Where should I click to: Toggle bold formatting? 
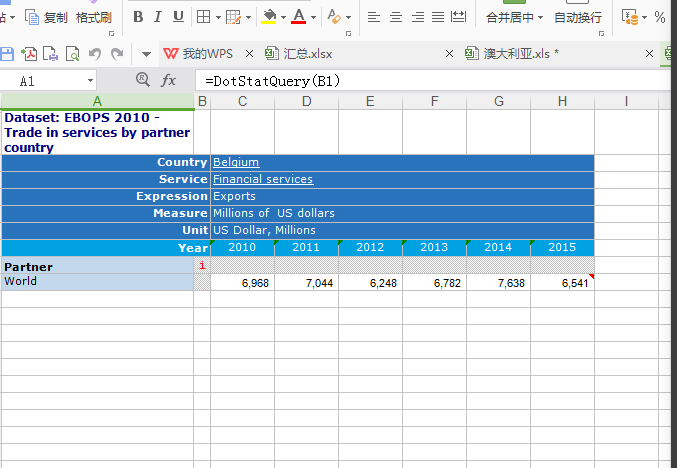(138, 17)
